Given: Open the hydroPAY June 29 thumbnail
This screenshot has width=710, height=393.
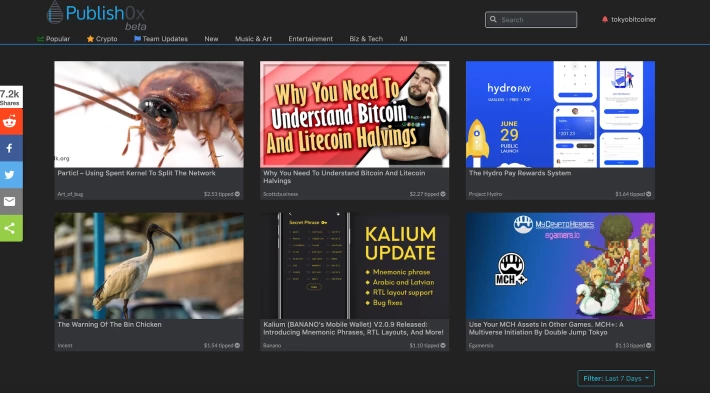Looking at the screenshot, I should pos(560,114).
